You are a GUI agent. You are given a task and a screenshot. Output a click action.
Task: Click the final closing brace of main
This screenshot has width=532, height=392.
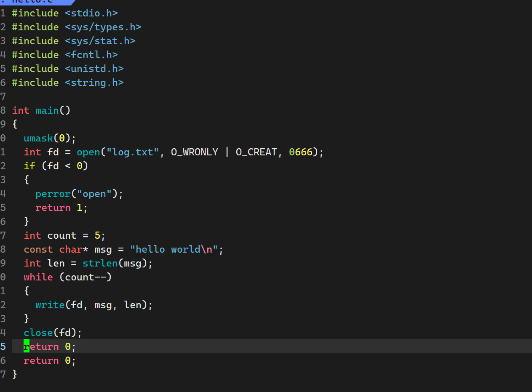(x=15, y=374)
